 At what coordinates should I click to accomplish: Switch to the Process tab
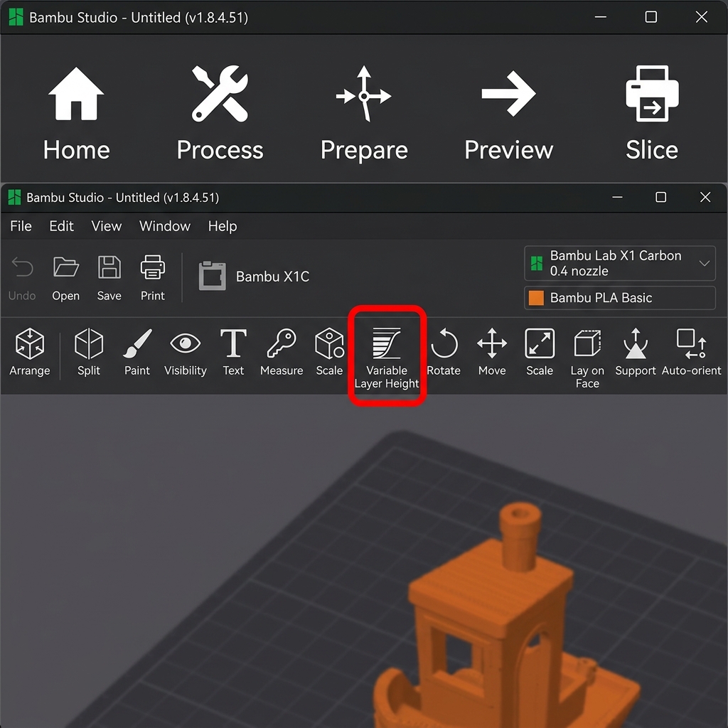220,114
